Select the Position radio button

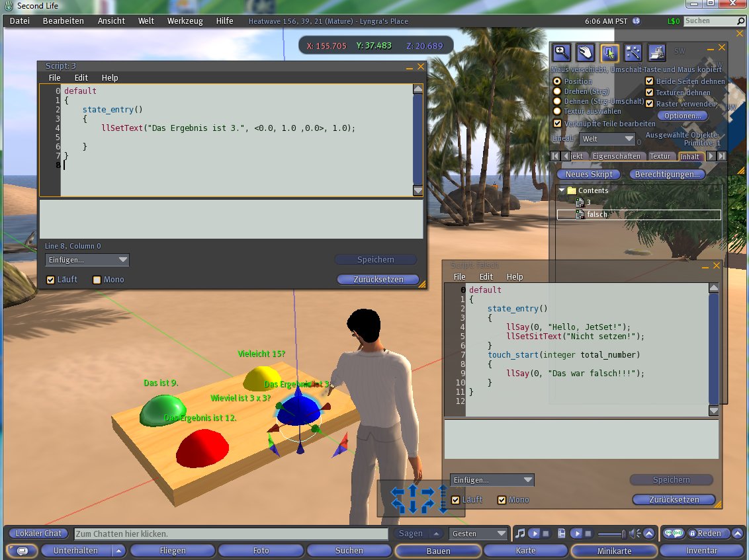click(x=557, y=81)
